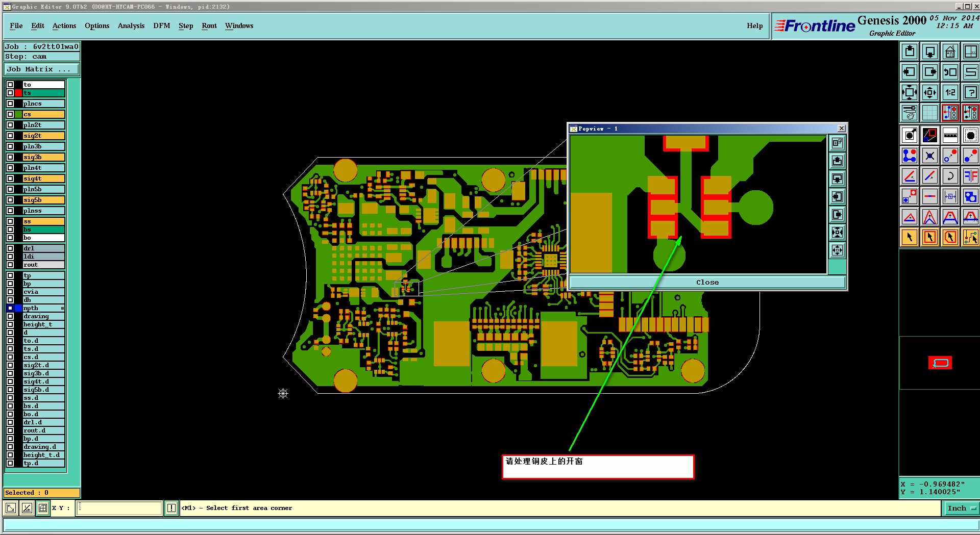Click the Job Matrix button
Screen dimensions: 980x535
tap(42, 69)
